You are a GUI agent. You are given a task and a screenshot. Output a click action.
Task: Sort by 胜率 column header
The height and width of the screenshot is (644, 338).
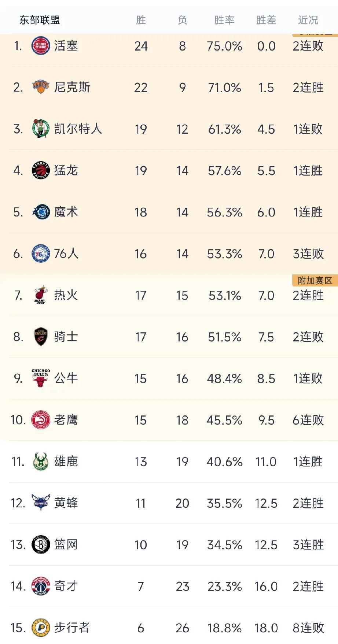pyautogui.click(x=224, y=20)
